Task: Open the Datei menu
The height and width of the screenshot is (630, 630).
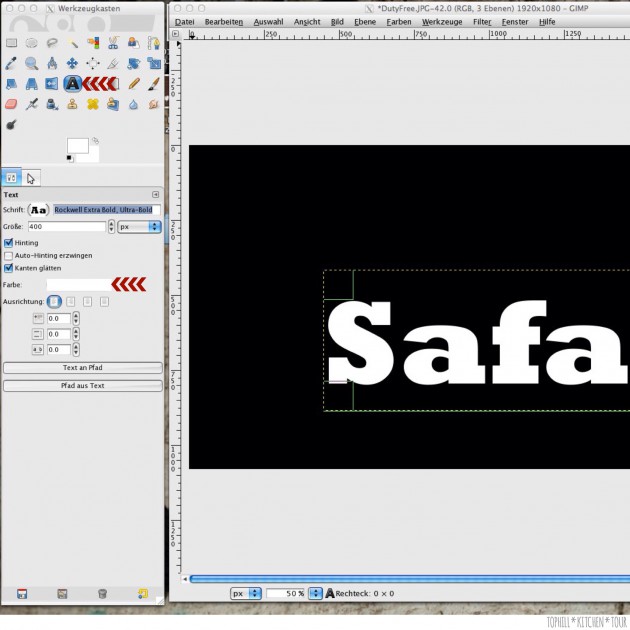Action: coord(184,22)
